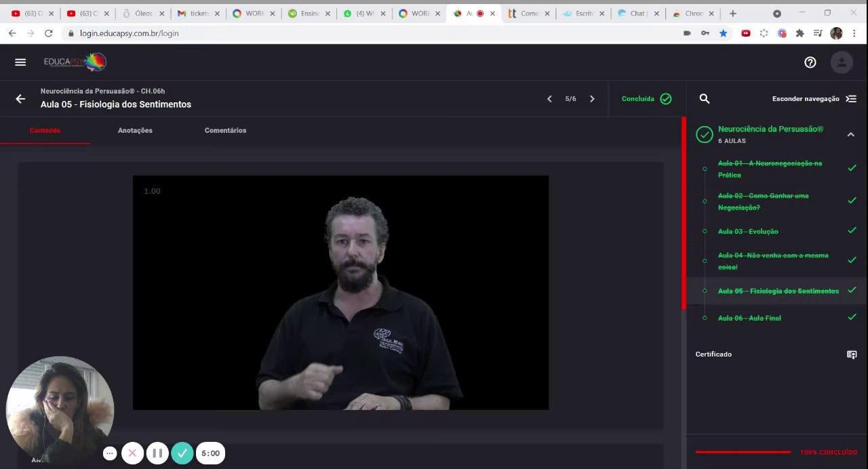Screen dimensions: 868x469
Task: Open the browser extensions puzzle icon
Action: pos(800,33)
